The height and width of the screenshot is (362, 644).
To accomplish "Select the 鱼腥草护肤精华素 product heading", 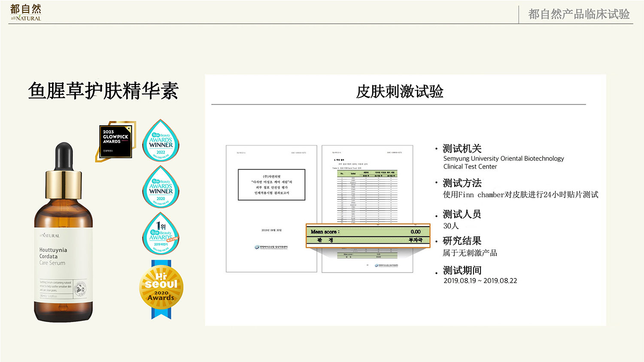I will click(x=103, y=91).
